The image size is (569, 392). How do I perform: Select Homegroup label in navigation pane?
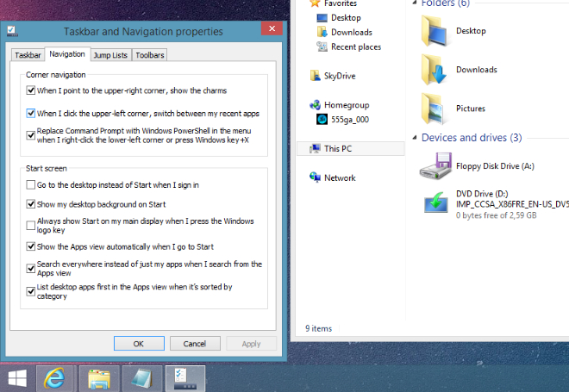click(347, 105)
